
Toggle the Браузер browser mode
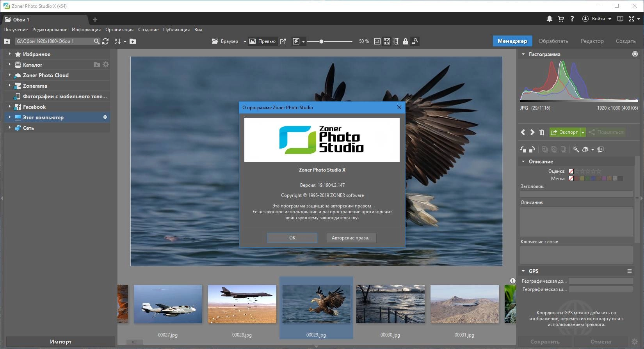pyautogui.click(x=225, y=41)
